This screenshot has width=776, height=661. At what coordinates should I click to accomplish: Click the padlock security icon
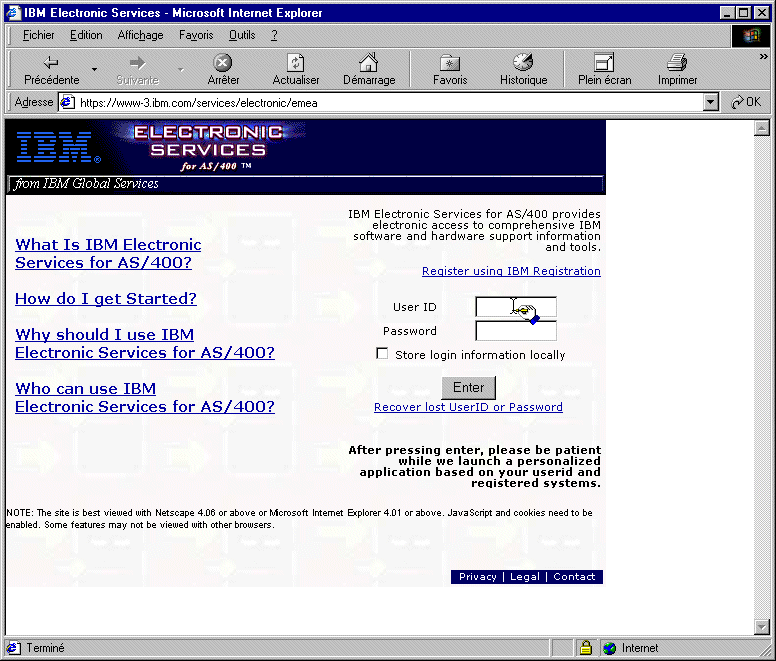(586, 647)
